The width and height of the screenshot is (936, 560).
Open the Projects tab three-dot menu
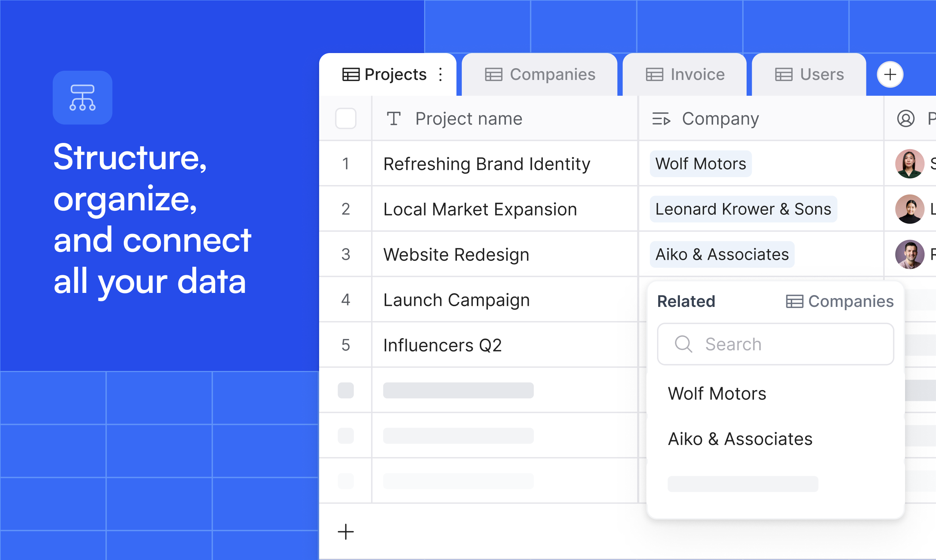coord(440,74)
